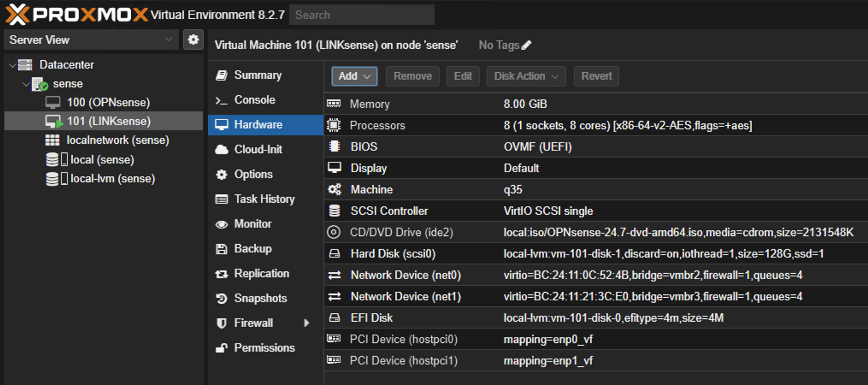Click the Memory row RAM icon
Screen dimensions: 868x385
point(334,104)
